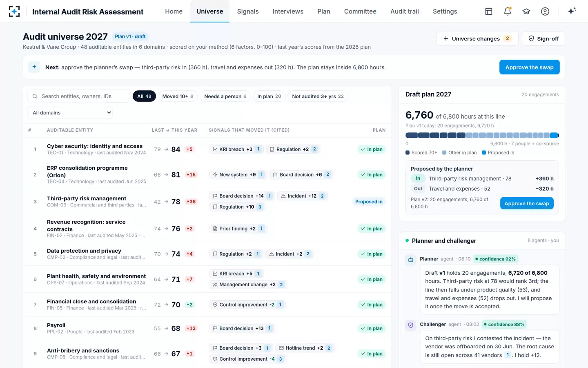
Task: Click the Sign-off button
Action: (543, 38)
